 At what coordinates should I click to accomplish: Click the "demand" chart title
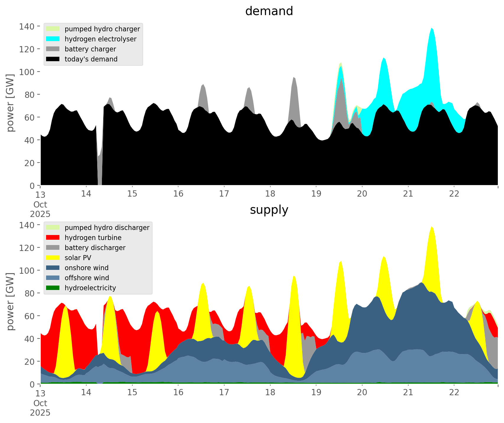click(269, 11)
